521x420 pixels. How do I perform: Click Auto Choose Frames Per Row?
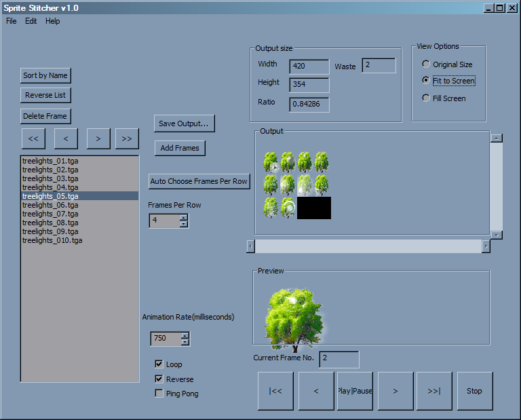pyautogui.click(x=199, y=181)
